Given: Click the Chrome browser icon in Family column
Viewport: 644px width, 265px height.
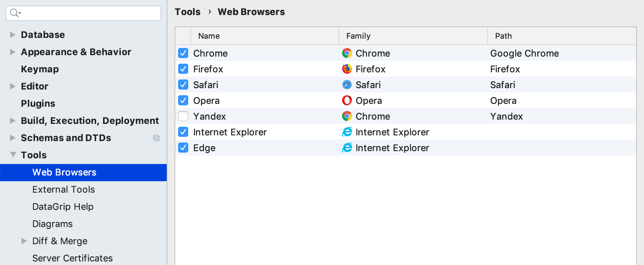Looking at the screenshot, I should click(346, 53).
